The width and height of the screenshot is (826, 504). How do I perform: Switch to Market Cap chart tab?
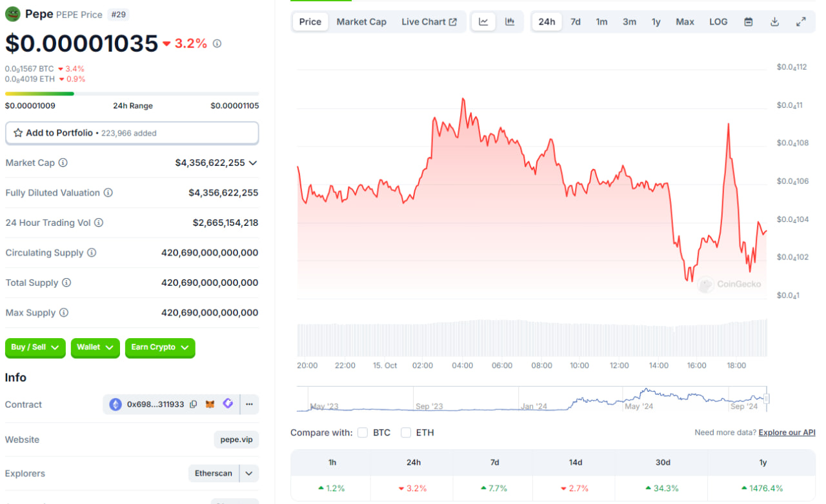point(361,22)
